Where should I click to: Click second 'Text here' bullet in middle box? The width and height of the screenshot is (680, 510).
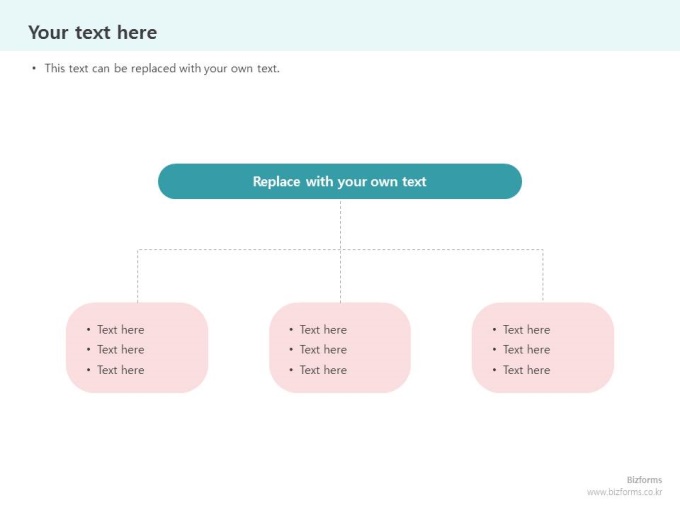pos(323,350)
